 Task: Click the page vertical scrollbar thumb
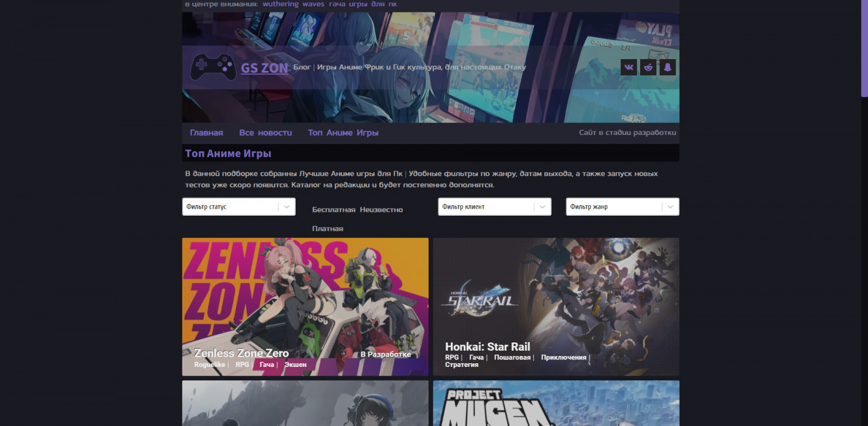click(865, 48)
